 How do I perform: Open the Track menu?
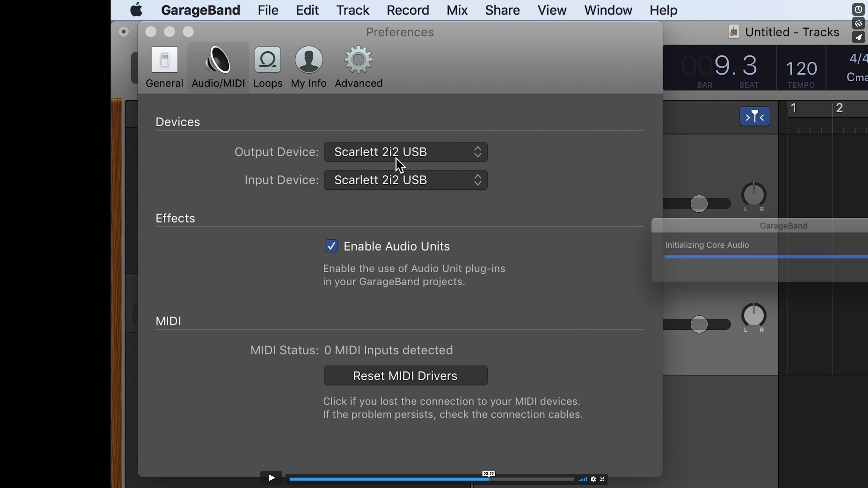pos(353,10)
